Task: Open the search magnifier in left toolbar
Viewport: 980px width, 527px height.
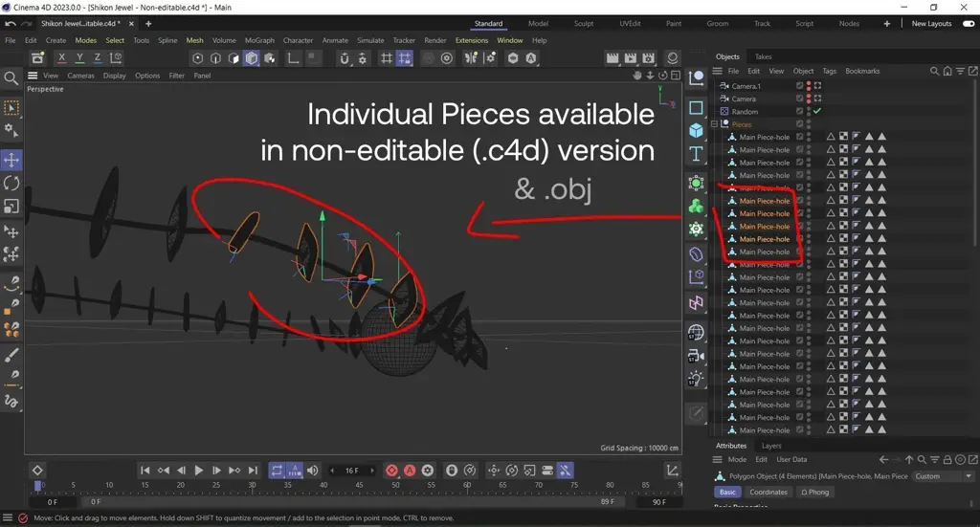Action: (11, 78)
